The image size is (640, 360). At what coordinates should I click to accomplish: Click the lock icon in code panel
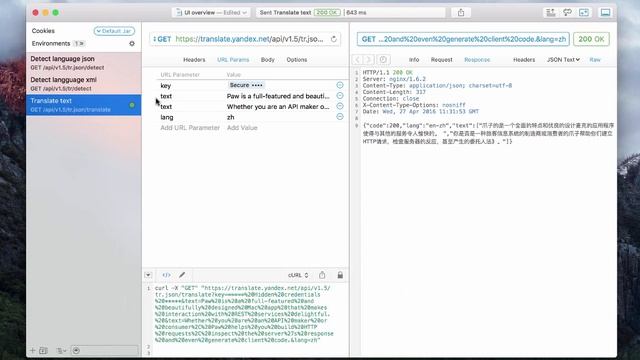pos(340,275)
